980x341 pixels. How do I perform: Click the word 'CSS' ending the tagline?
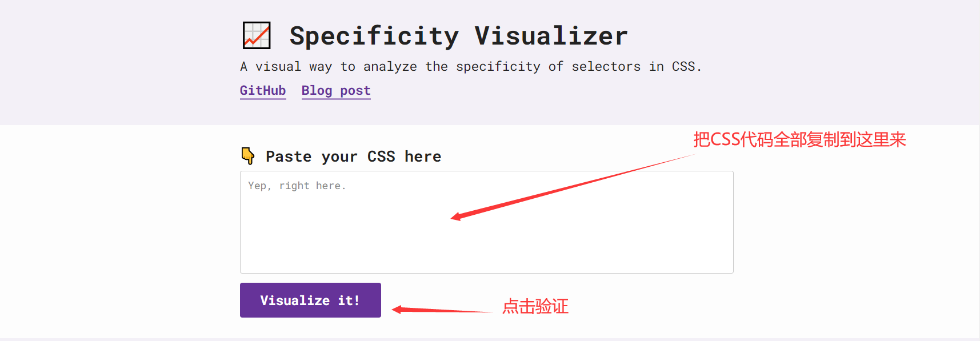coord(683,67)
